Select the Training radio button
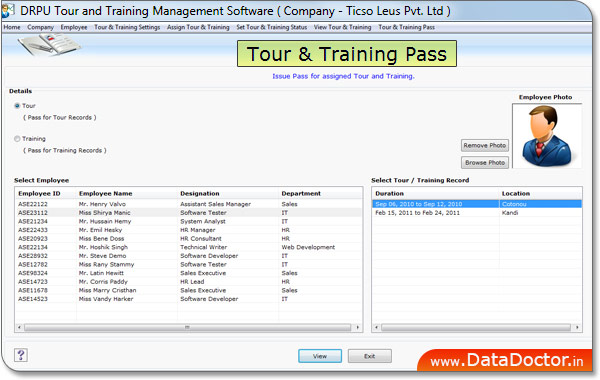Screen dimensions: 600x380 [x=17, y=139]
